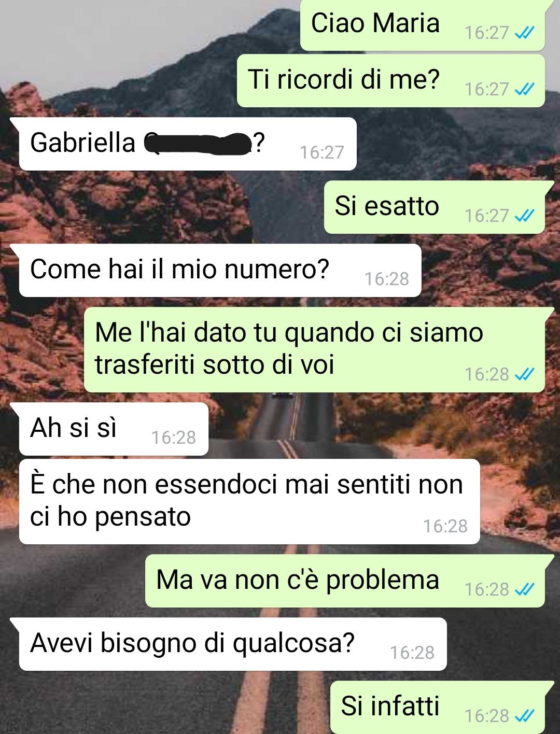Click double check icon on 'Si esatto'

coord(524,215)
